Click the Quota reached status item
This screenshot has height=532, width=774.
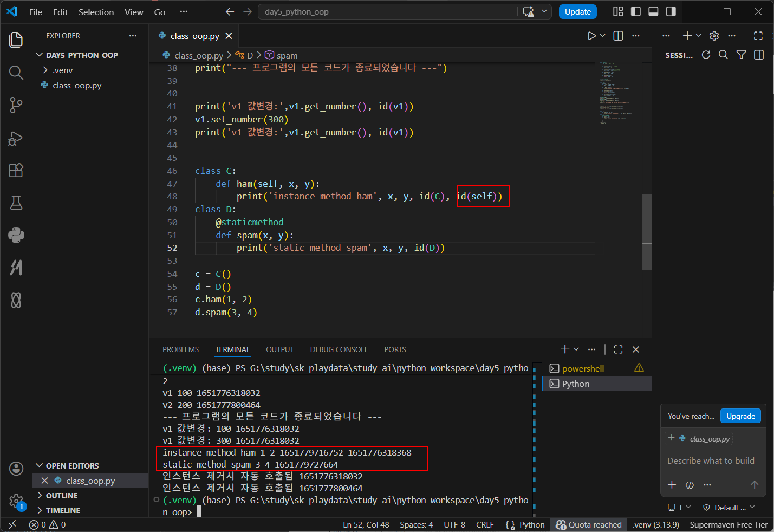point(589,524)
